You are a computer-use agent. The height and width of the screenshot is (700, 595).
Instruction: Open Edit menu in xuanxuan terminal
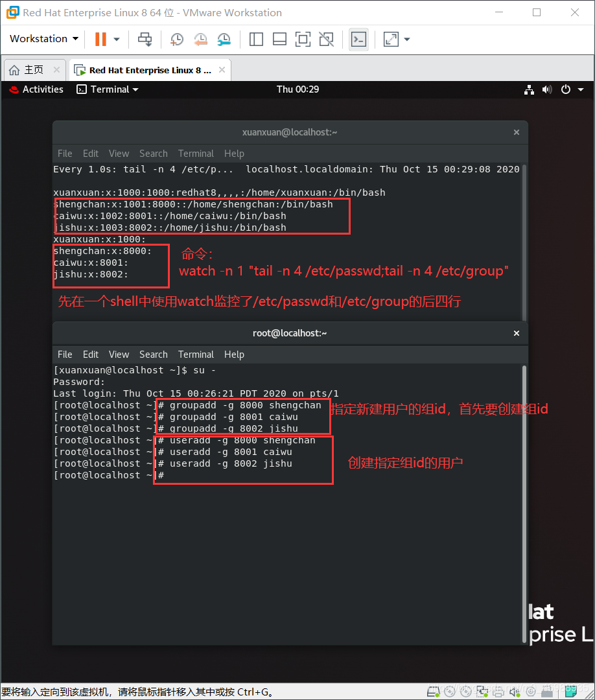(x=91, y=154)
